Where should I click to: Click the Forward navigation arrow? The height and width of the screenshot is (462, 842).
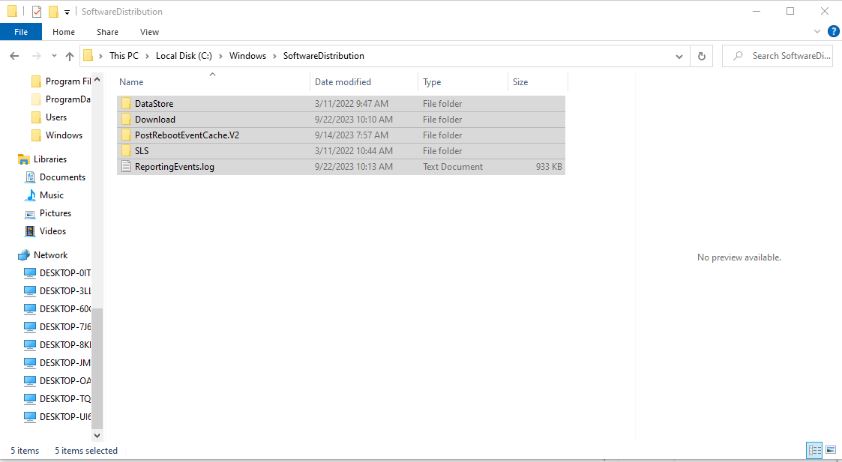point(37,56)
